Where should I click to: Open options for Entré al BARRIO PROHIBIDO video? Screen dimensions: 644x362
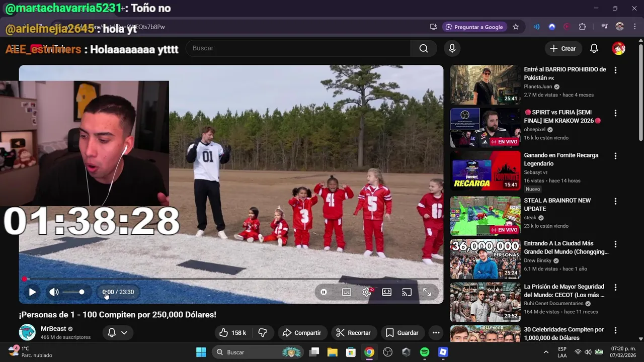[615, 70]
